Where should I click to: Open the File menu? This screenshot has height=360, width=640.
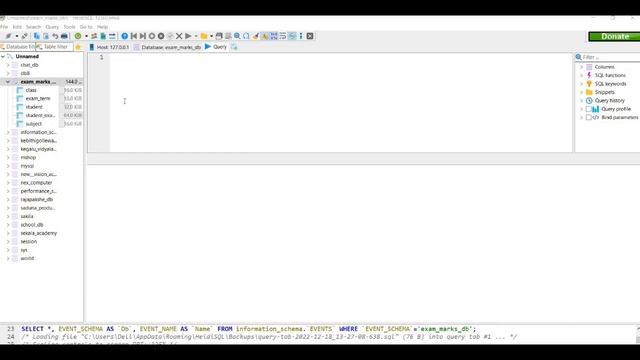4,27
